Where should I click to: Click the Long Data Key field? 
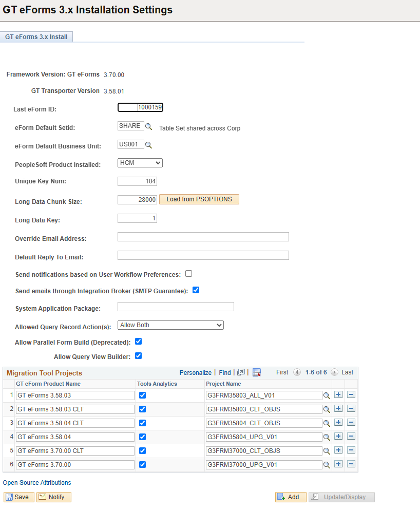pos(137,218)
